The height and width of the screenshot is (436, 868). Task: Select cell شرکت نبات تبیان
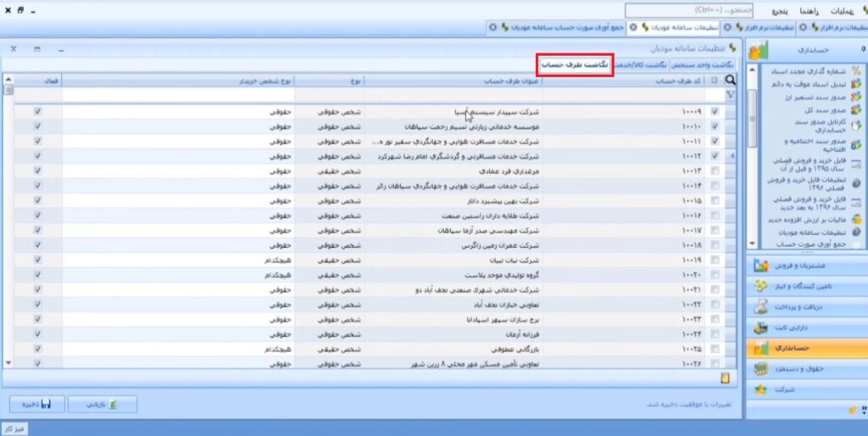(453, 260)
